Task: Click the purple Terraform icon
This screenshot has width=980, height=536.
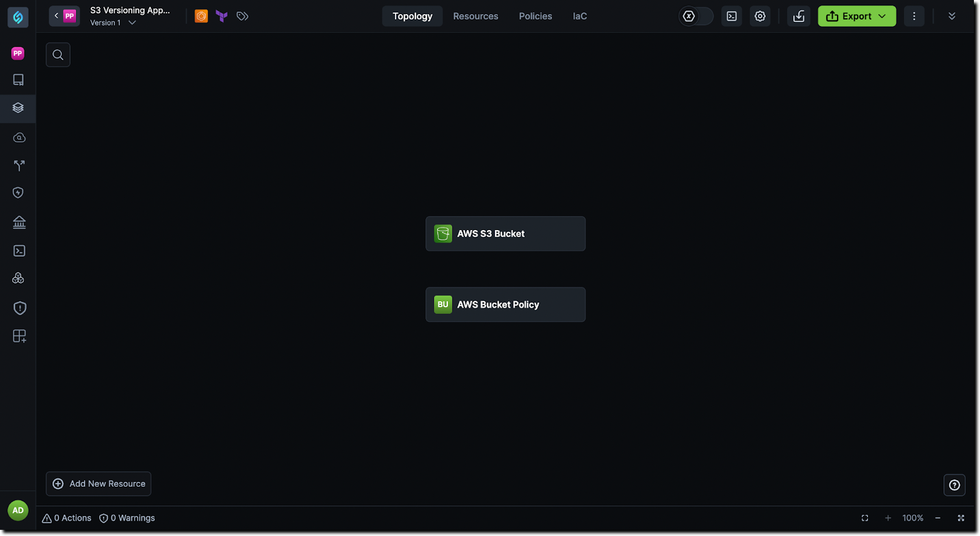Action: (222, 16)
